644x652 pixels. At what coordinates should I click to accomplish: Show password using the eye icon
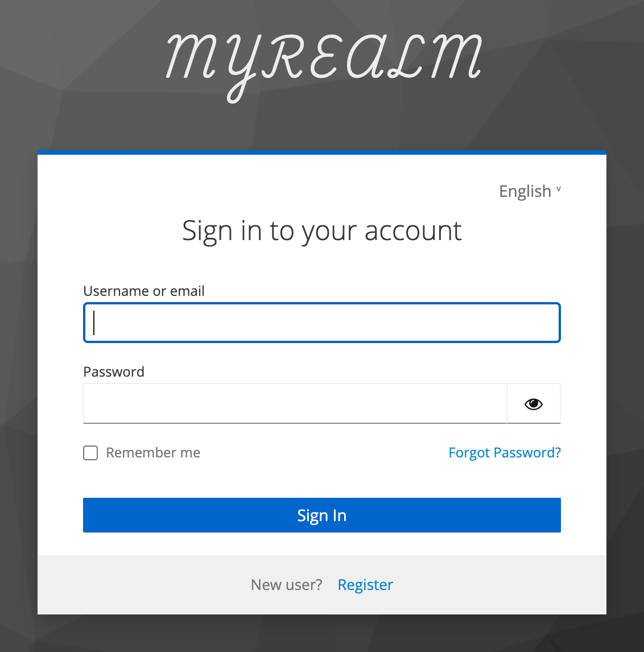[x=534, y=404]
